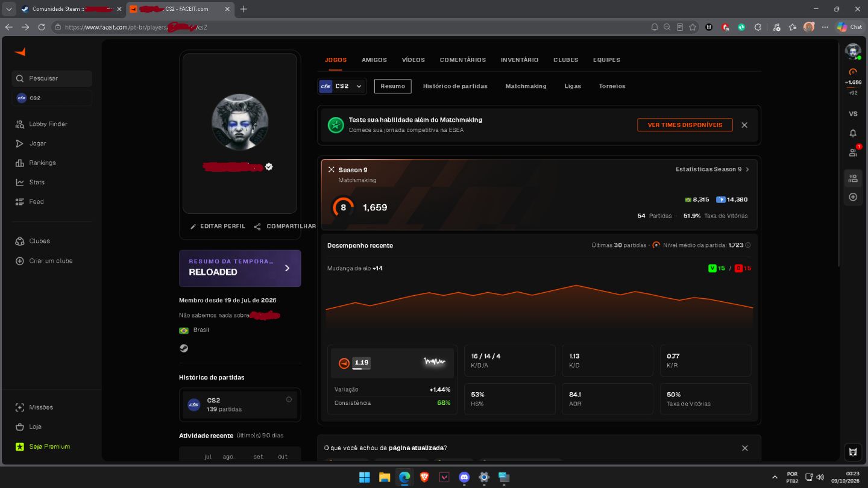The width and height of the screenshot is (868, 488).
Task: Open Copilot Chat in Edge toolbar
Action: 849,27
